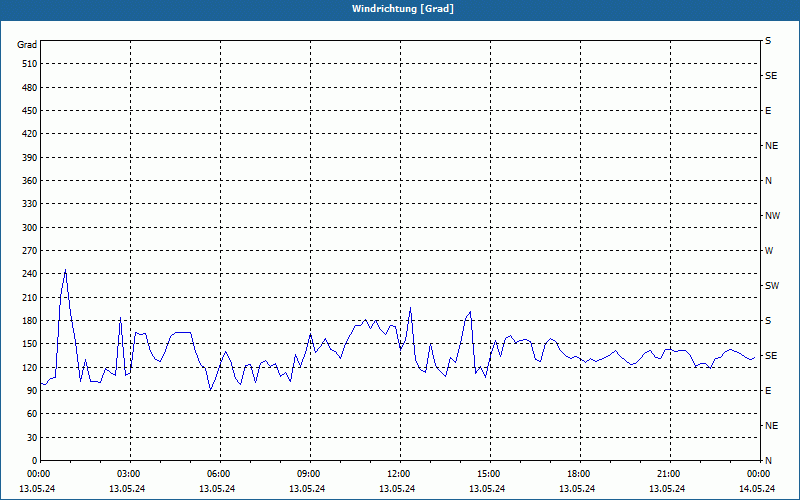Screen dimensions: 800x500
Task: Select the 330 degree axis label
Action: 30,204
